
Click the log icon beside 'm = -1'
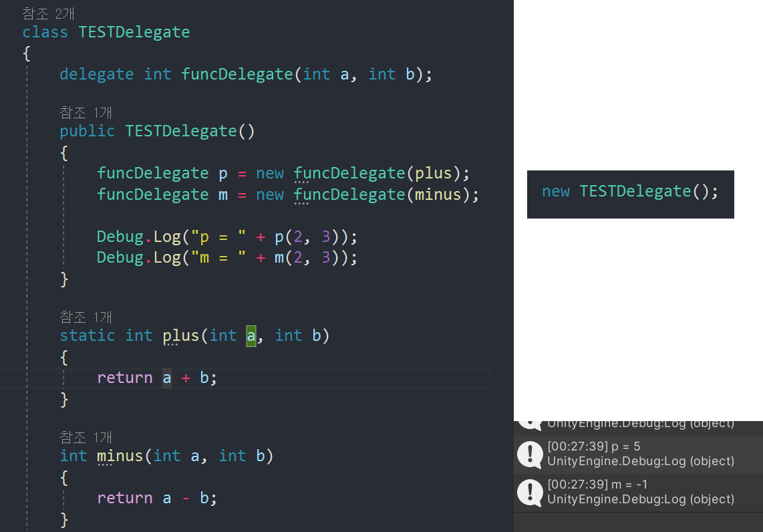(530, 493)
